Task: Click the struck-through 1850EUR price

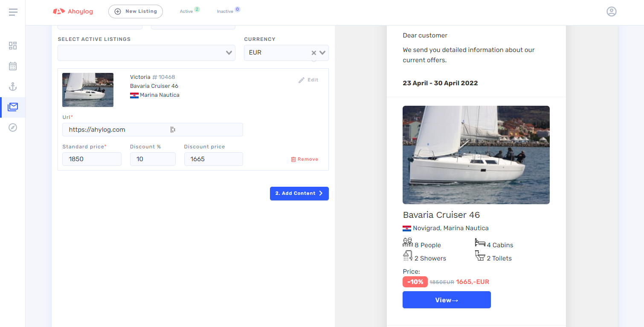Action: click(x=441, y=282)
